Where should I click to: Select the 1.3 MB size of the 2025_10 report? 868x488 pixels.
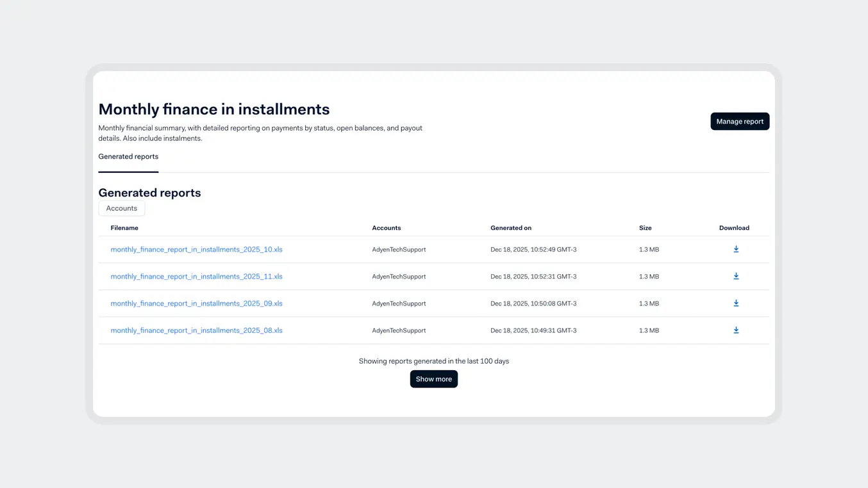[x=649, y=249]
